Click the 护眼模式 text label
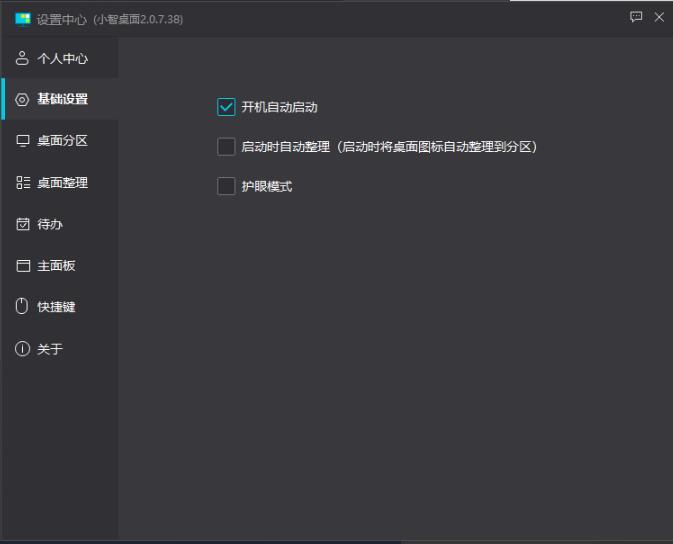 [267, 186]
